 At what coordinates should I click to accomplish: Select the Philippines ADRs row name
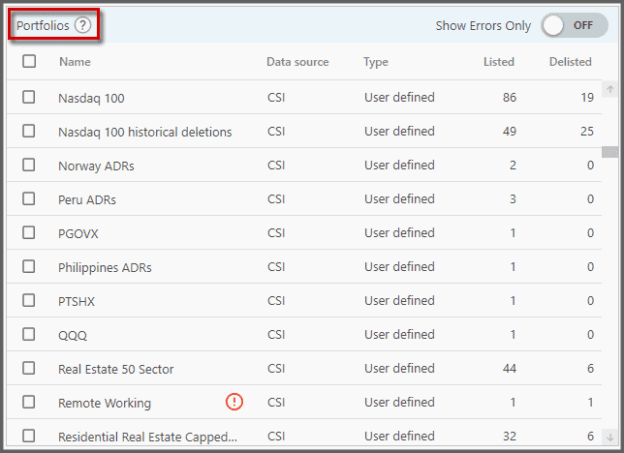tap(105, 268)
